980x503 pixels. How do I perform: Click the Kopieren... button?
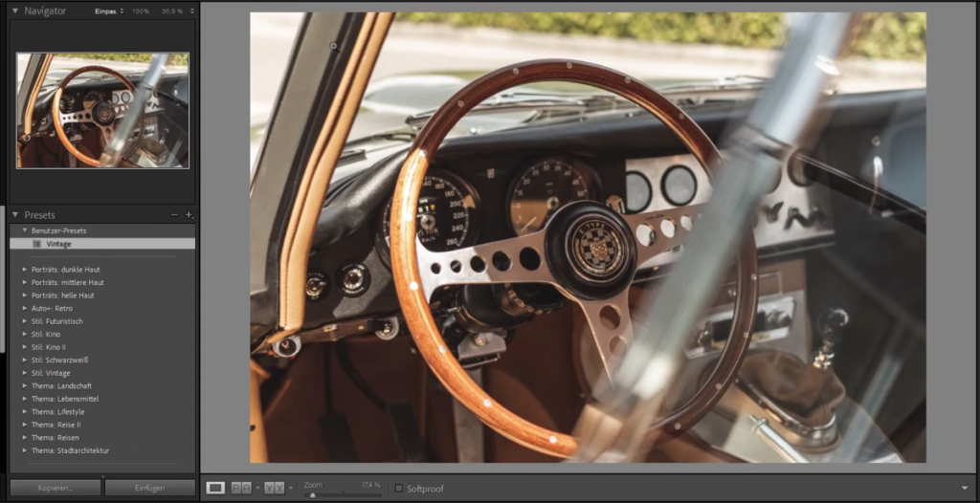pyautogui.click(x=55, y=488)
